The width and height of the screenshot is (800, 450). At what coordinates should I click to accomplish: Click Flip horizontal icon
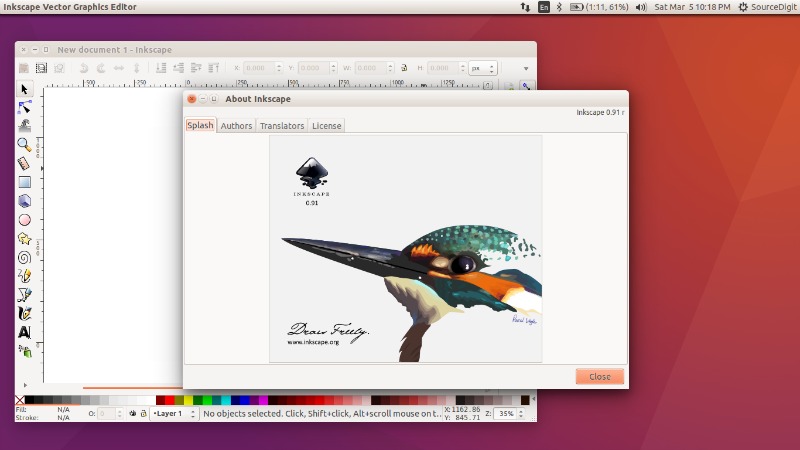(x=118, y=68)
